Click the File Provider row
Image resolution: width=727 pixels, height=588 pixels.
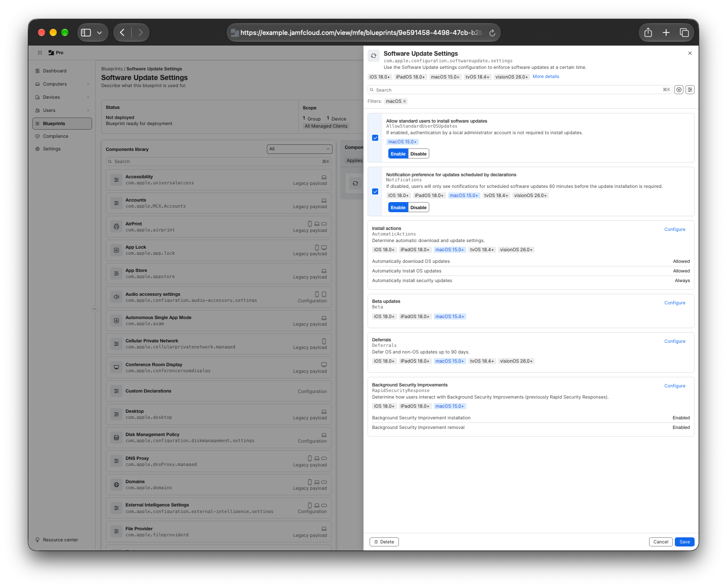point(219,532)
